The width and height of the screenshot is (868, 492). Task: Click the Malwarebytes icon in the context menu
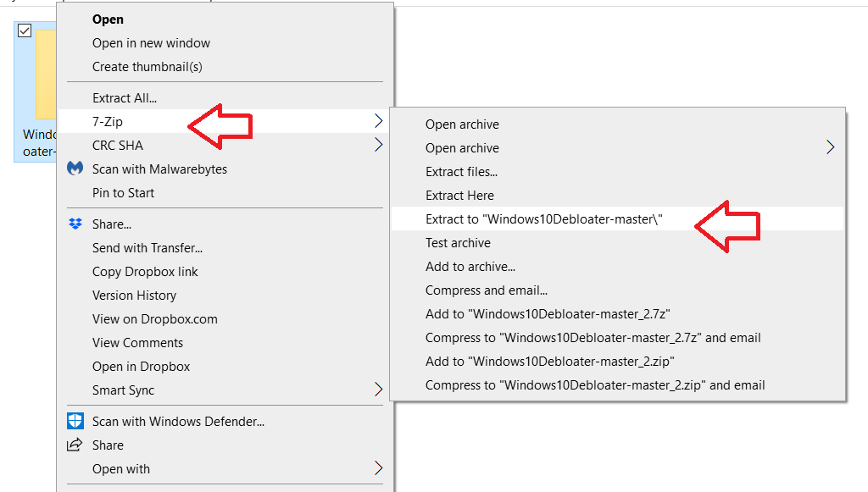pyautogui.click(x=75, y=168)
